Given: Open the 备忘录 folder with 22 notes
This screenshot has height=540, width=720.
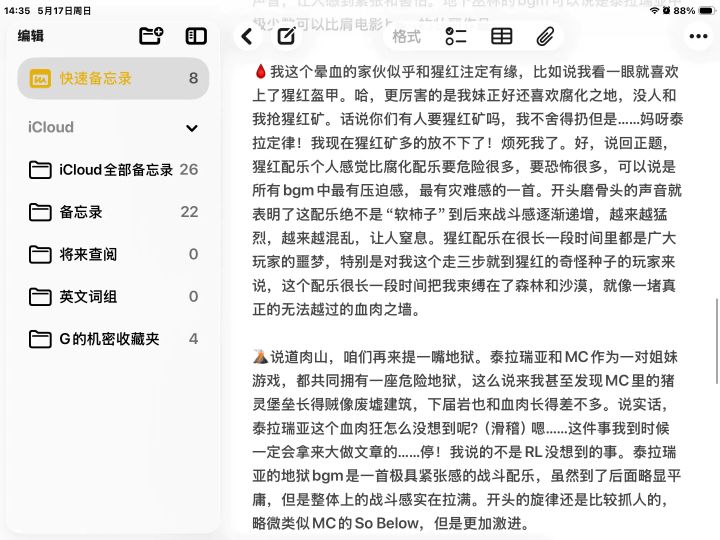Looking at the screenshot, I should 113,212.
